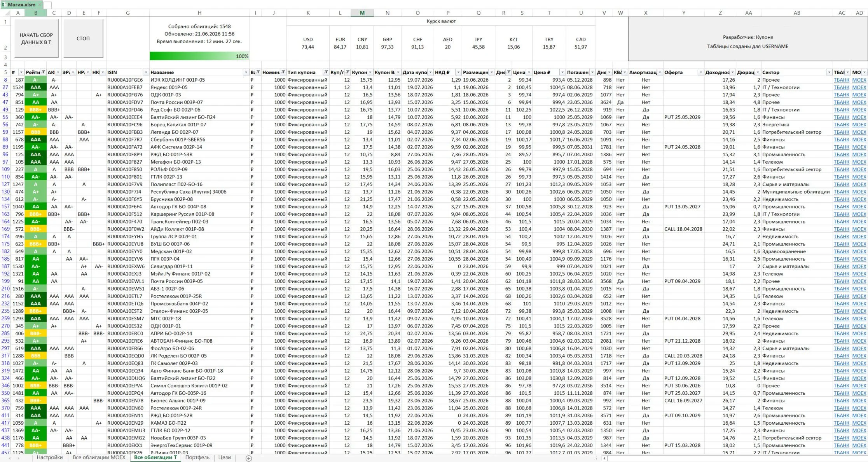Open MOEX link for КАМАЗ БО-П22
Image resolution: width=868 pixels, height=462 pixels.
tap(859, 423)
